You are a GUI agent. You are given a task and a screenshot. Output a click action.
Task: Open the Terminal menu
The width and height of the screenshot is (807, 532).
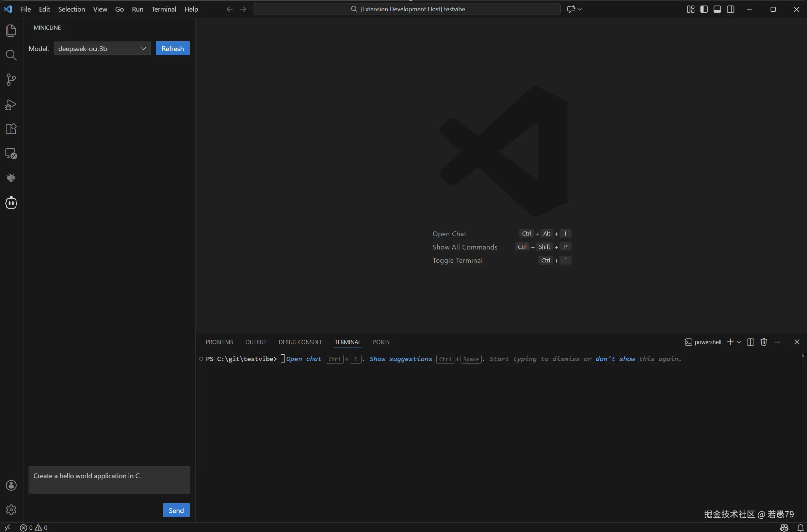pyautogui.click(x=164, y=9)
